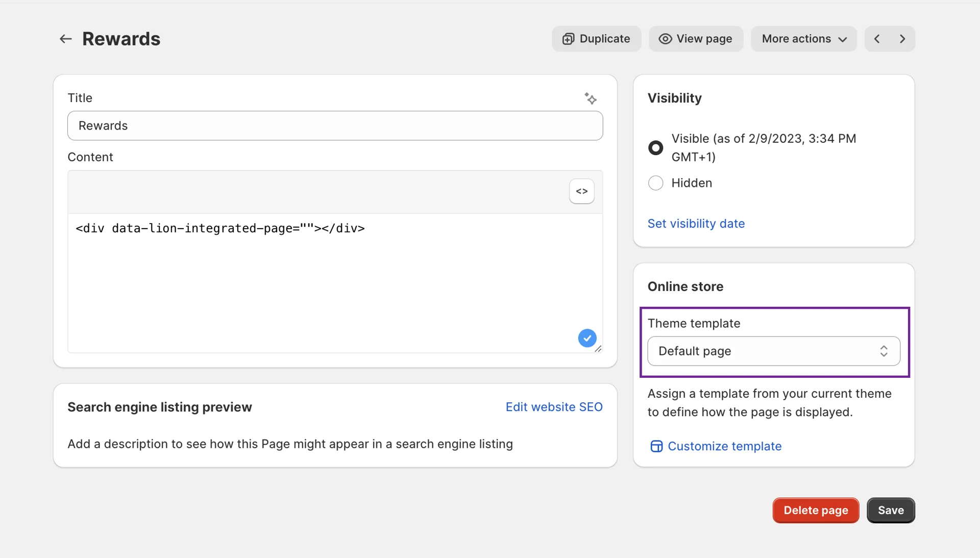Click the Customize template link
The height and width of the screenshot is (558, 980).
[716, 446]
